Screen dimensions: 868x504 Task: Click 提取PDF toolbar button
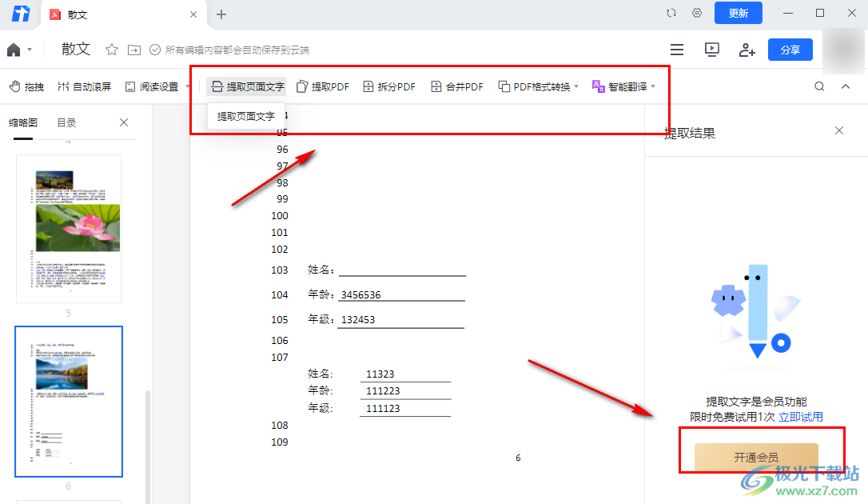click(x=323, y=86)
